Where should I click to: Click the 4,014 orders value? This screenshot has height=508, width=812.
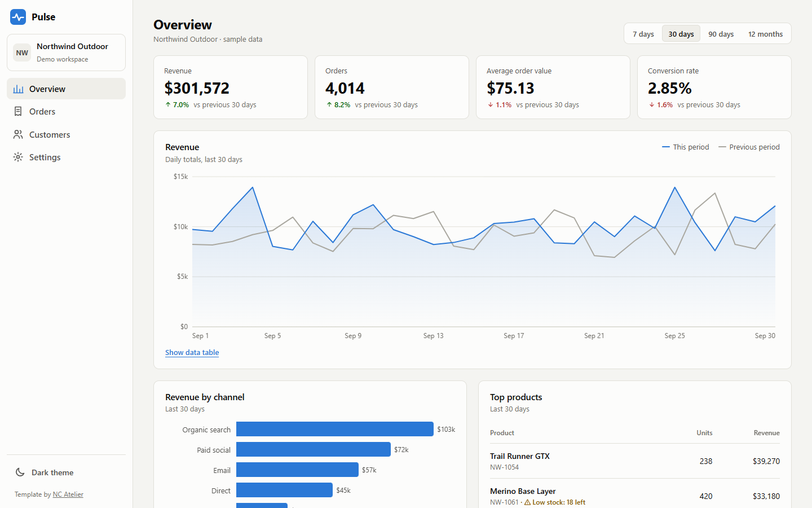(345, 88)
